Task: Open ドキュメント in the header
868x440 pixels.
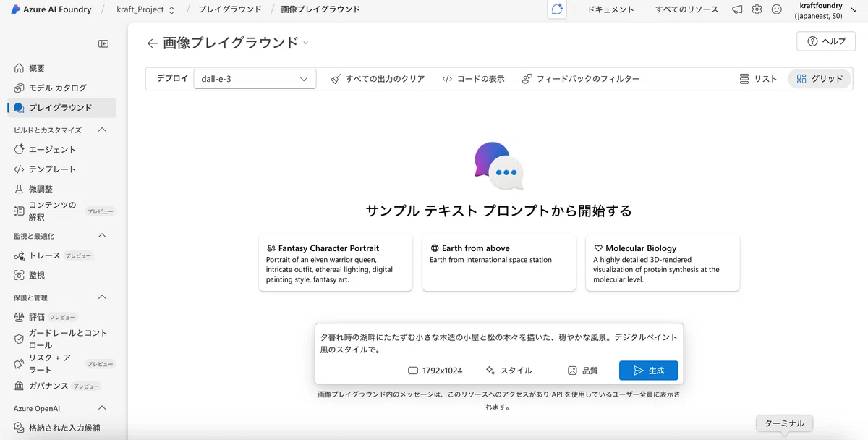Action: coord(610,9)
